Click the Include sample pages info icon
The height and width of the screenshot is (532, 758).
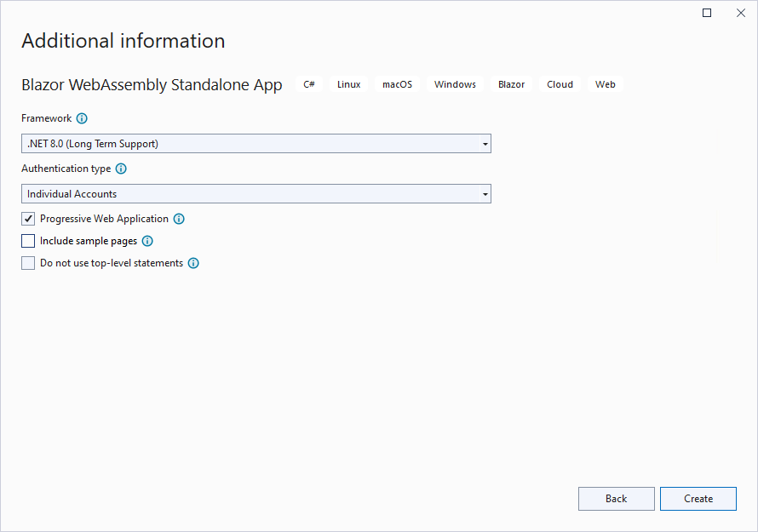(147, 241)
